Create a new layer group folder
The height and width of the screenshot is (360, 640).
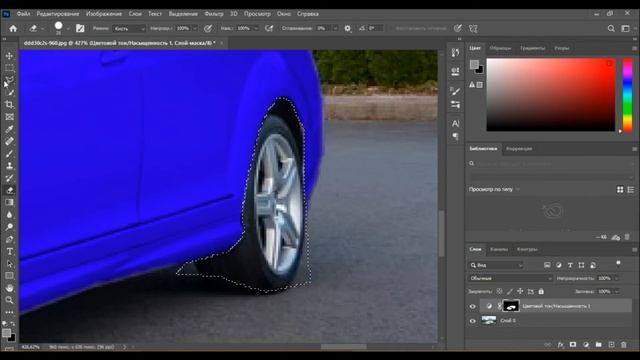(x=598, y=345)
